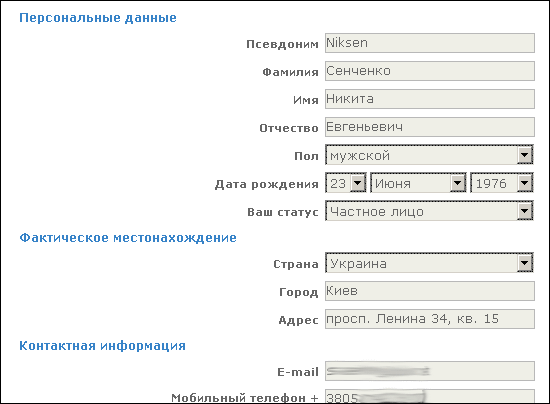The height and width of the screenshot is (404, 550).
Task: Expand the Ваш статус dropdown
Action: pyautogui.click(x=429, y=211)
